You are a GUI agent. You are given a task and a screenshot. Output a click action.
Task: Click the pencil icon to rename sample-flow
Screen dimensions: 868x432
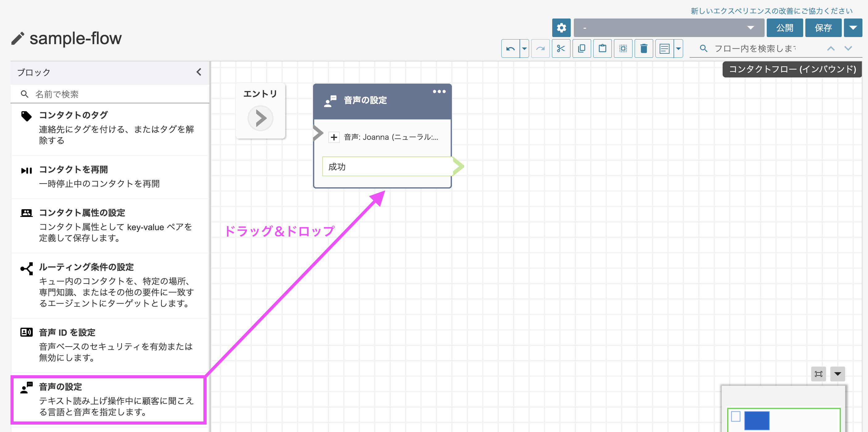(x=18, y=38)
